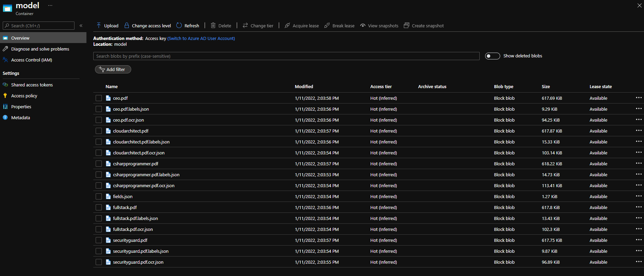644x276 pixels.
Task: Click the Shared access tokens link icon
Action: point(5,85)
